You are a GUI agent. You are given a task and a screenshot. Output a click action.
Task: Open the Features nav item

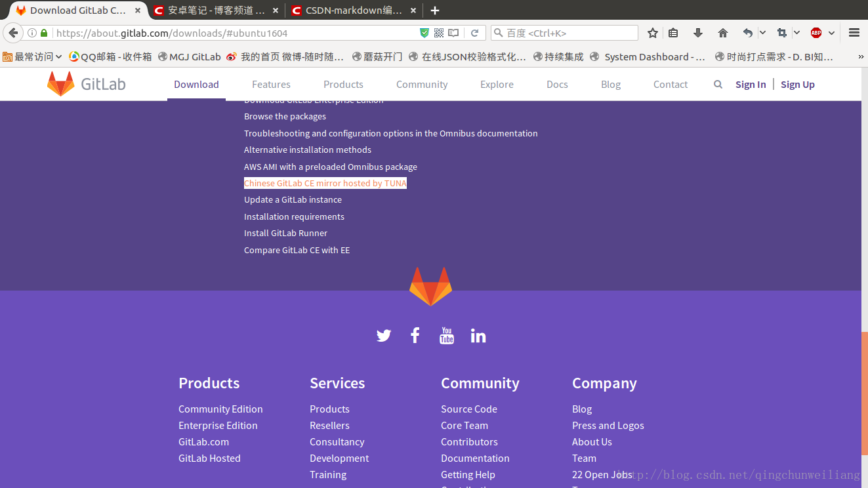pos(271,84)
